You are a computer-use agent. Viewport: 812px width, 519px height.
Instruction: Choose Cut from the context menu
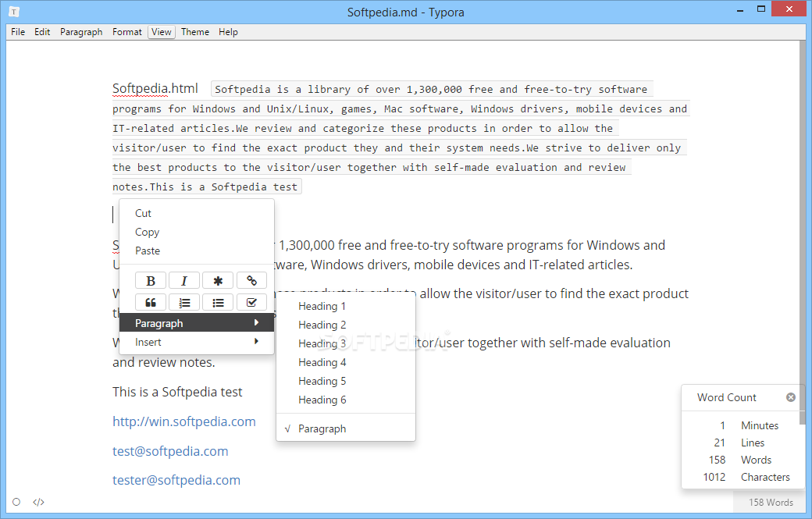pyautogui.click(x=197, y=213)
